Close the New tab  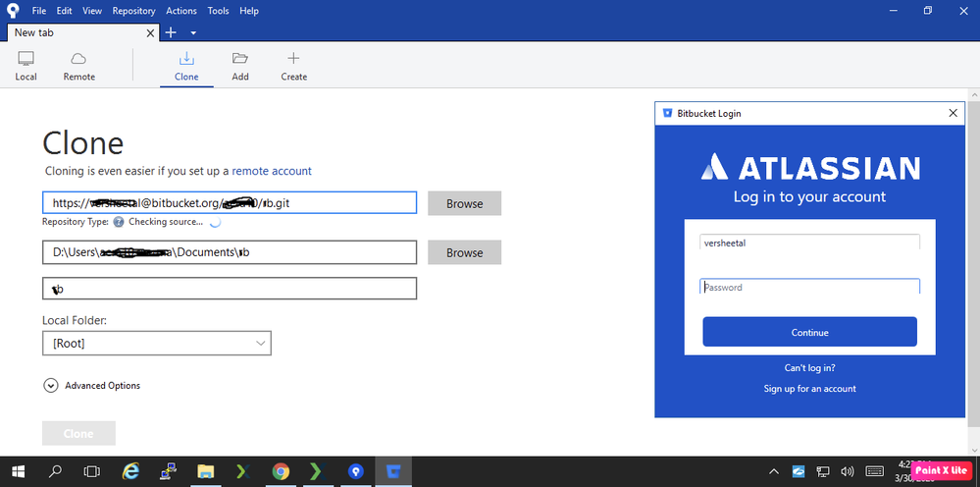tap(150, 33)
